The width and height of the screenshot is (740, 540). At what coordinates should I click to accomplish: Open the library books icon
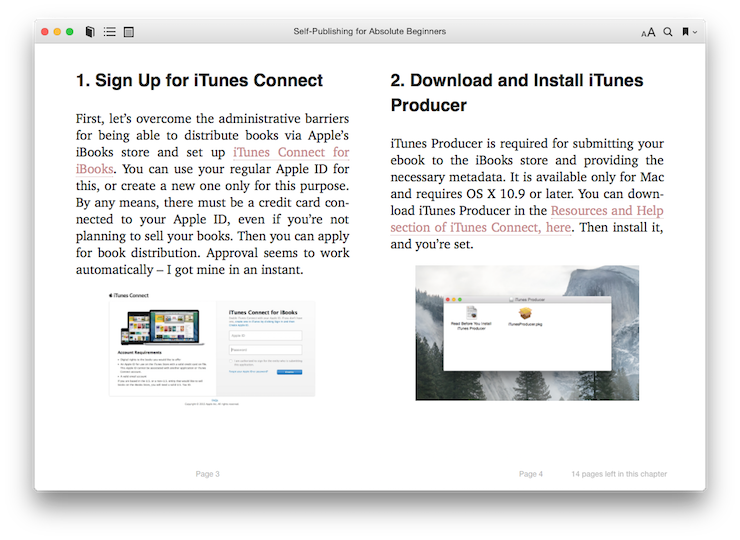tap(90, 32)
